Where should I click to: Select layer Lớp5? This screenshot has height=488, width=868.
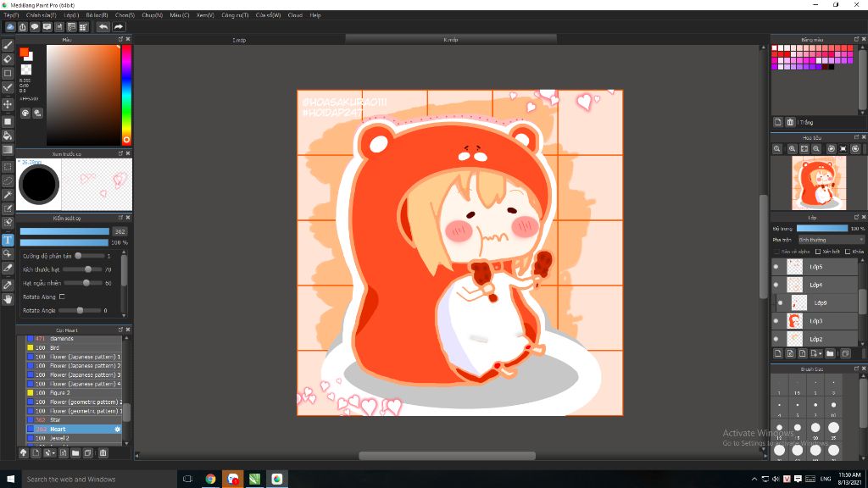(815, 267)
